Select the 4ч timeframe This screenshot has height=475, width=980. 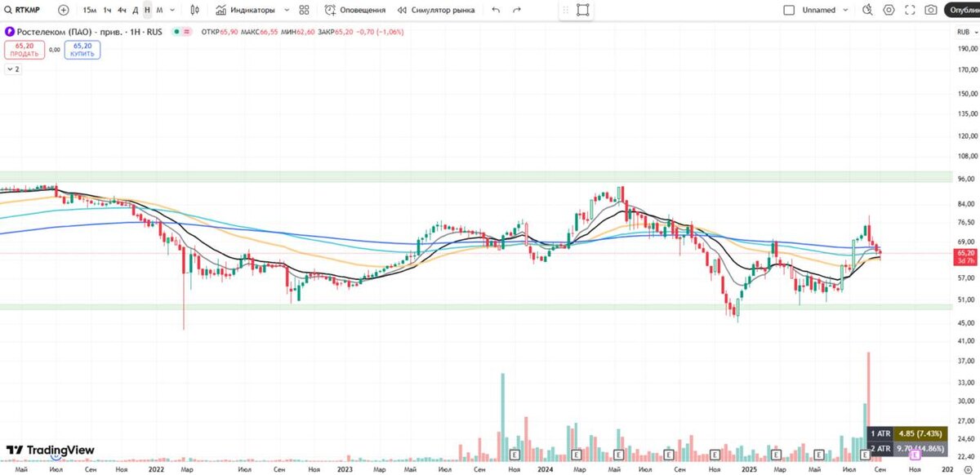tap(122, 10)
